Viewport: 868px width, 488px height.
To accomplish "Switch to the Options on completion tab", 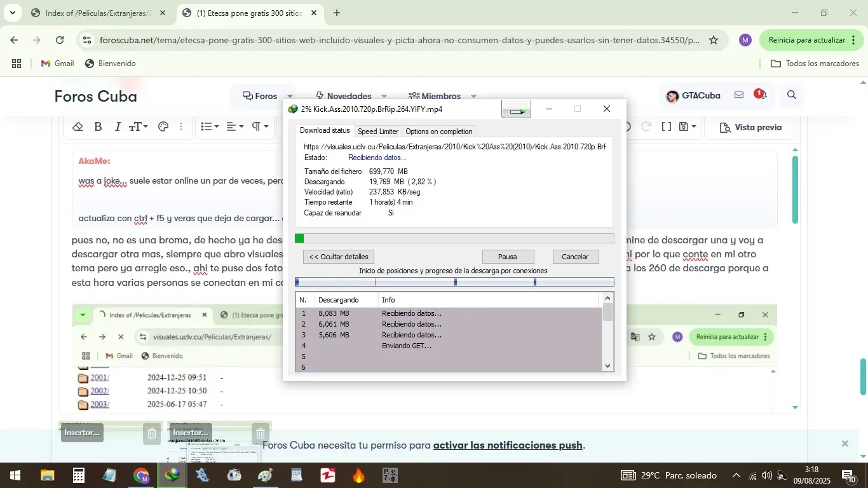I will [439, 132].
